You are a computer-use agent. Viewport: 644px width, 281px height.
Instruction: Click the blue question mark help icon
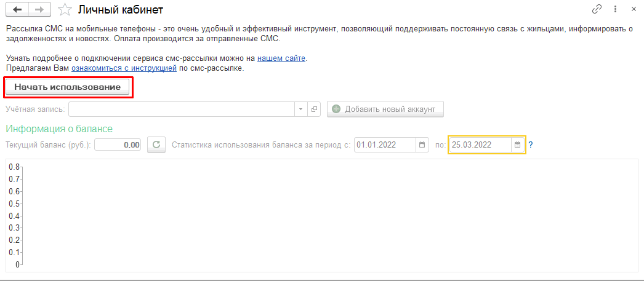[531, 145]
